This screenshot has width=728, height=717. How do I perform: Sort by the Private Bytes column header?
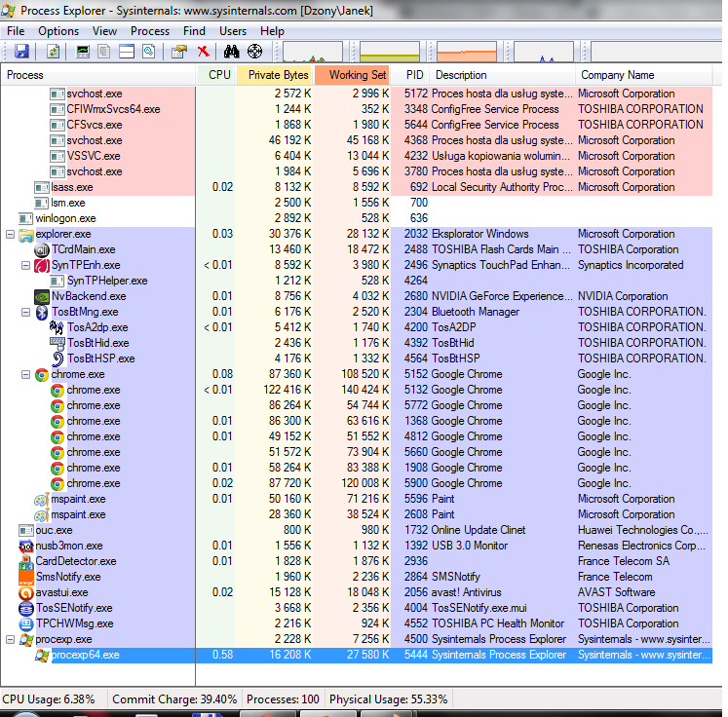tap(274, 75)
